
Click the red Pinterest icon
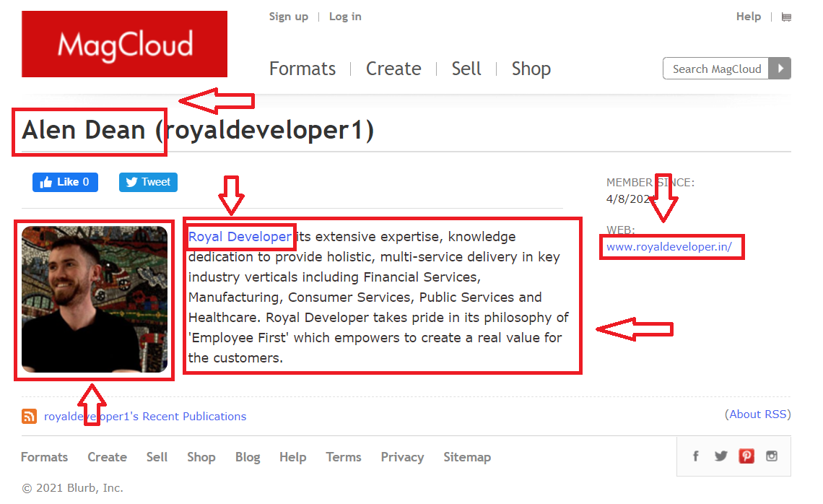(746, 456)
